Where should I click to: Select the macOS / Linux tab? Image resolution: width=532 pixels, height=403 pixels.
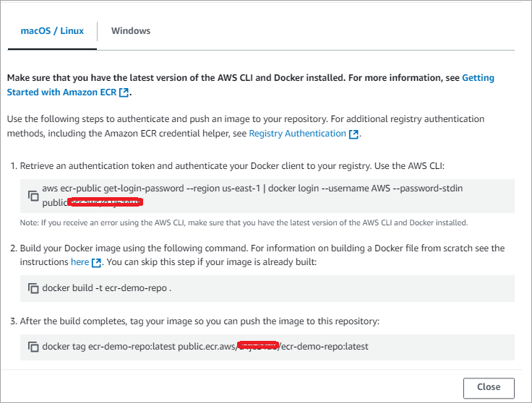tap(52, 31)
